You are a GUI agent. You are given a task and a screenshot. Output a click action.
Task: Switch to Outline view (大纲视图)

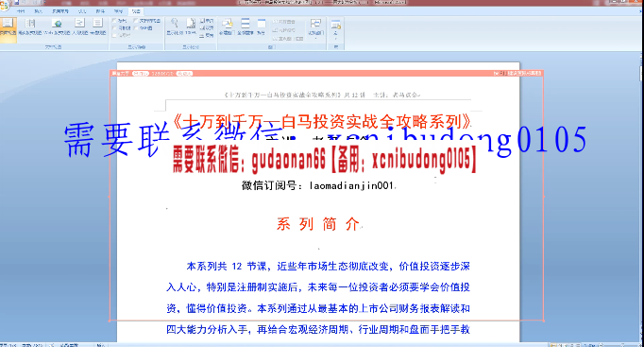click(x=79, y=27)
